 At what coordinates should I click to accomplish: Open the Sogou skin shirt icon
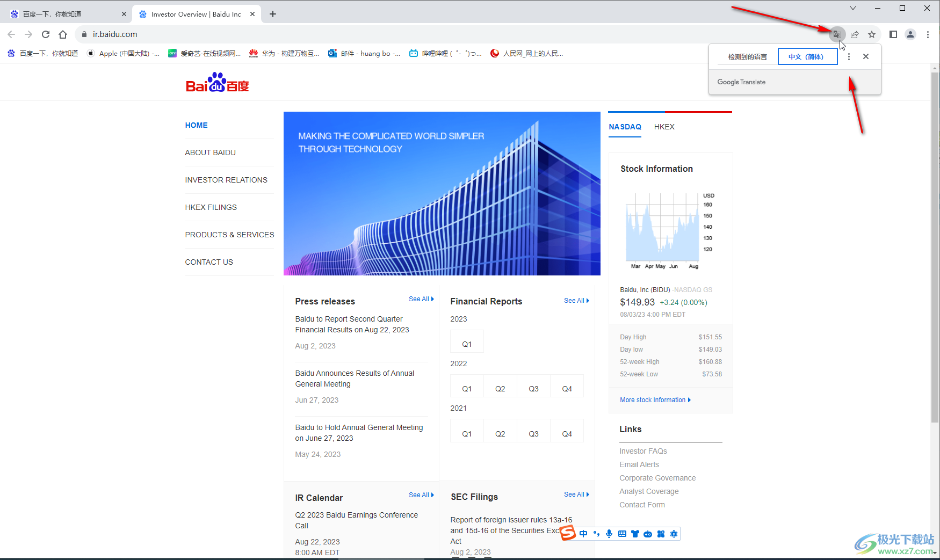635,534
